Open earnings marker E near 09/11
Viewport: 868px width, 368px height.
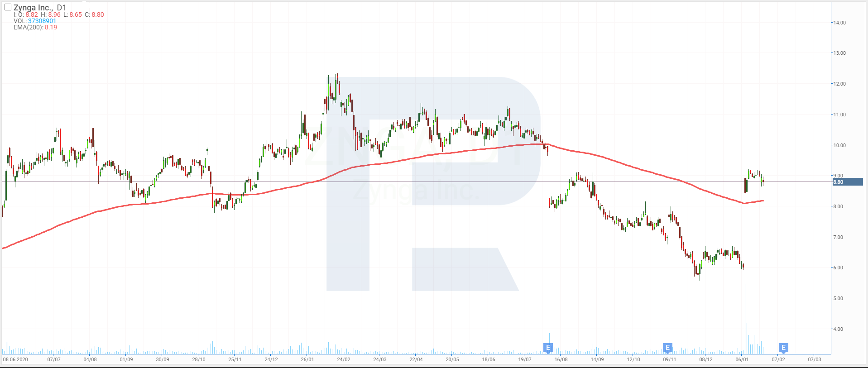[667, 348]
